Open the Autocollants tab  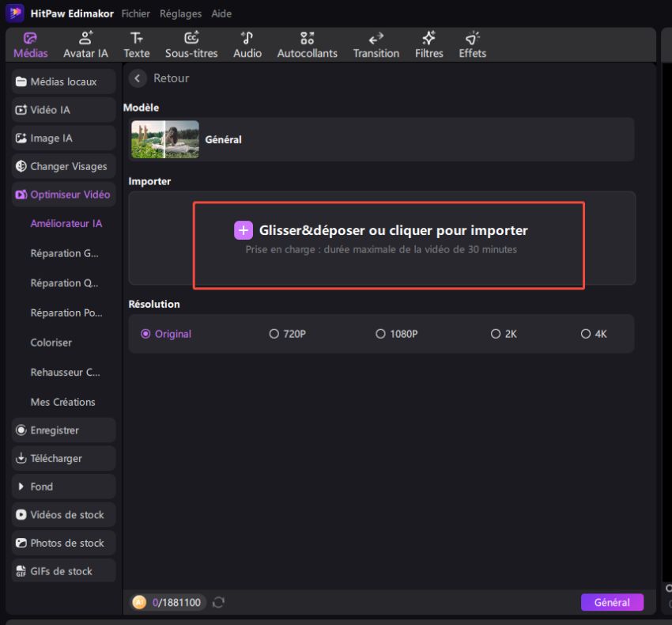308,45
